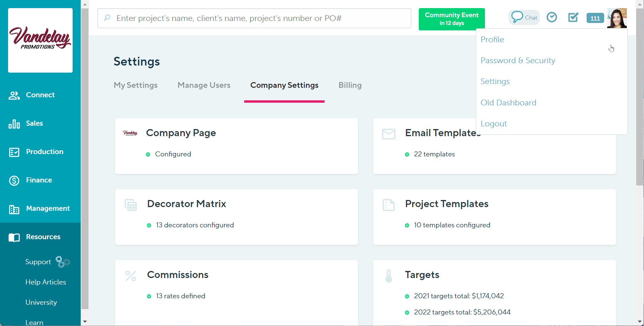This screenshot has width=644, height=326.
Task: Open the tasks checkbox icon in the header
Action: (573, 18)
